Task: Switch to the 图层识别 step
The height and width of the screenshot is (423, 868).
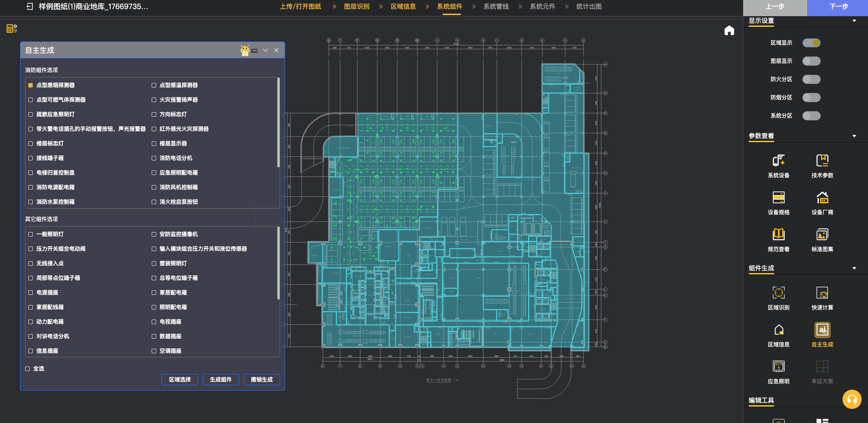Action: point(357,7)
